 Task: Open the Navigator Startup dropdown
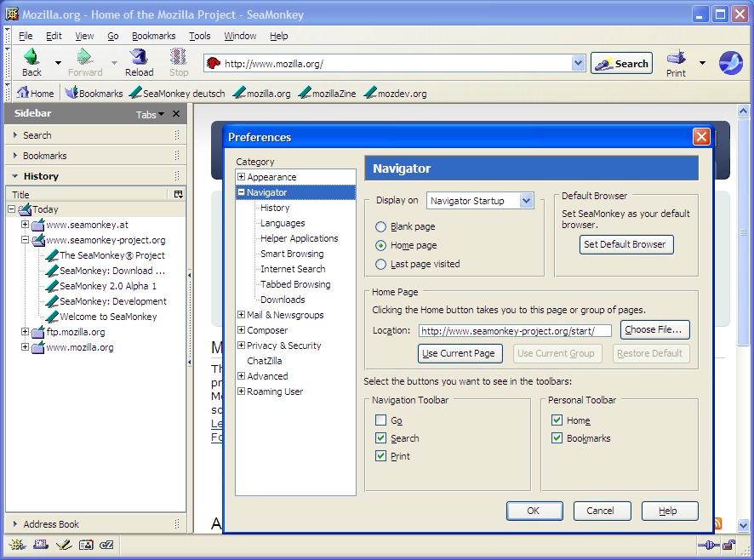(x=480, y=201)
